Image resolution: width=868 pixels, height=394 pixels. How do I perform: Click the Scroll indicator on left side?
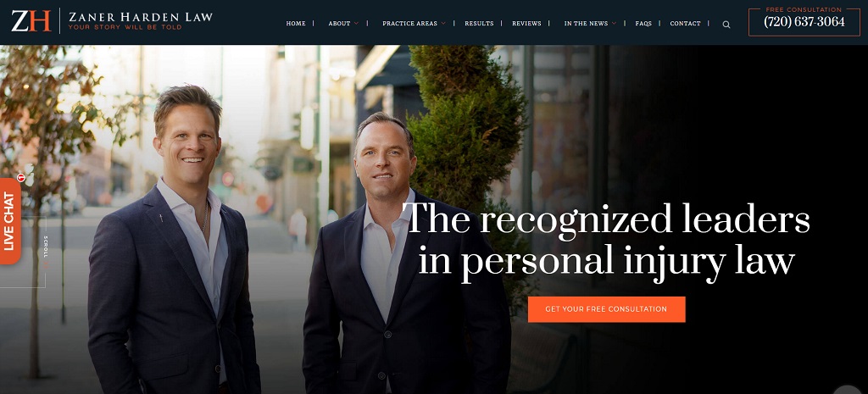click(46, 247)
